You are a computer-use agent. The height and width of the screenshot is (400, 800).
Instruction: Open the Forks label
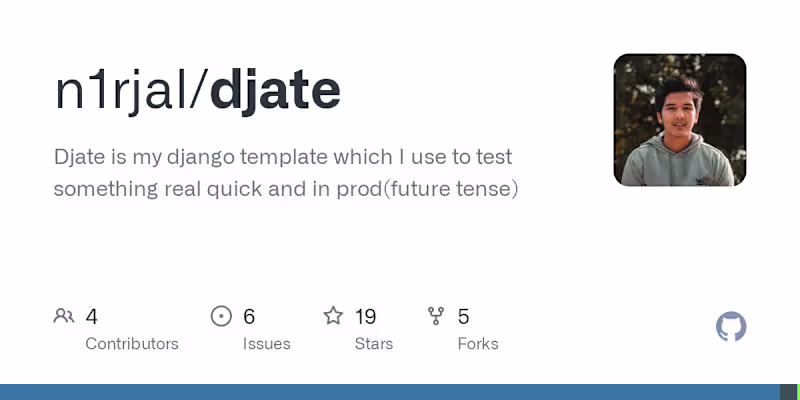coord(478,344)
